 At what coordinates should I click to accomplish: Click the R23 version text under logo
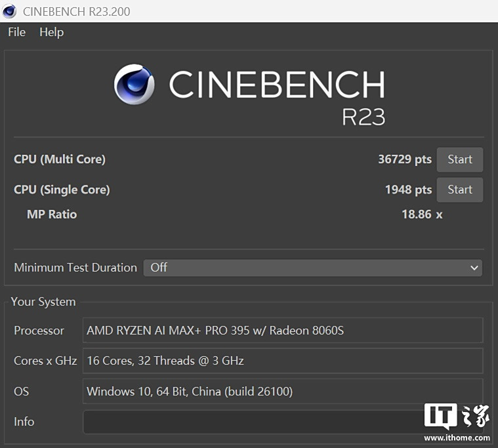(x=363, y=116)
